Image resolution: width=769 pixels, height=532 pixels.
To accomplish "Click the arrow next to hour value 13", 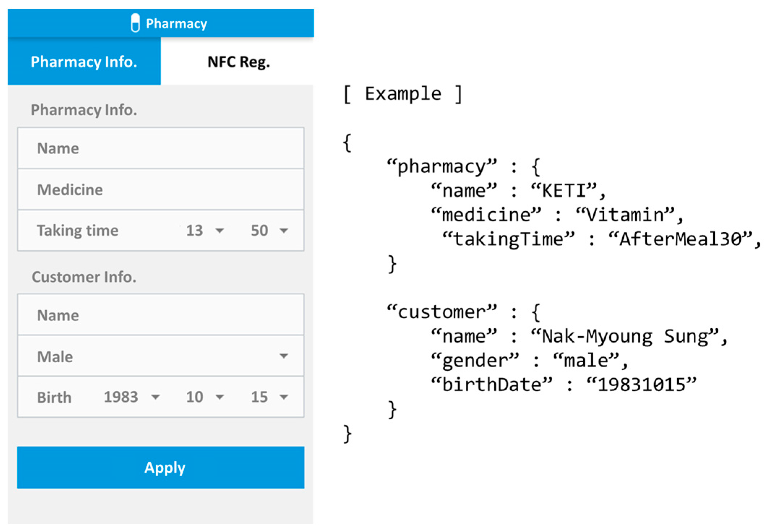I will coord(220,230).
